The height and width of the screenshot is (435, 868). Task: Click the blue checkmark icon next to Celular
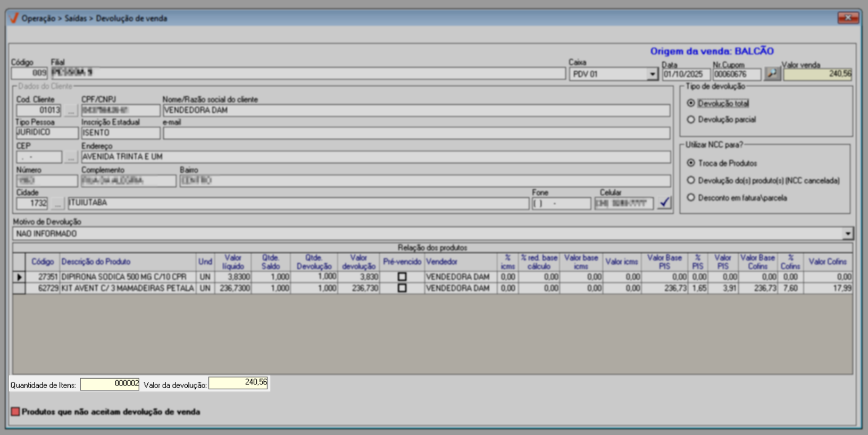[x=664, y=203]
